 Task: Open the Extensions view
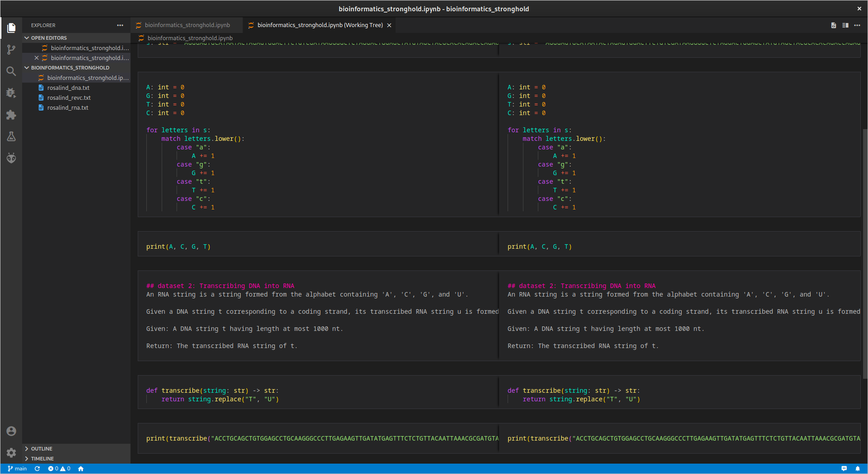point(11,115)
